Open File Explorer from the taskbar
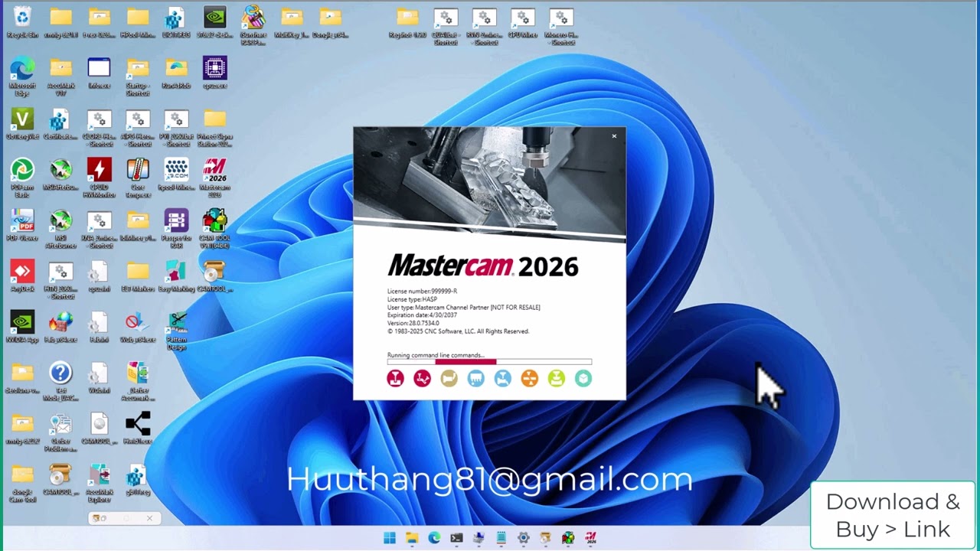The width and height of the screenshot is (980, 551). (412, 538)
